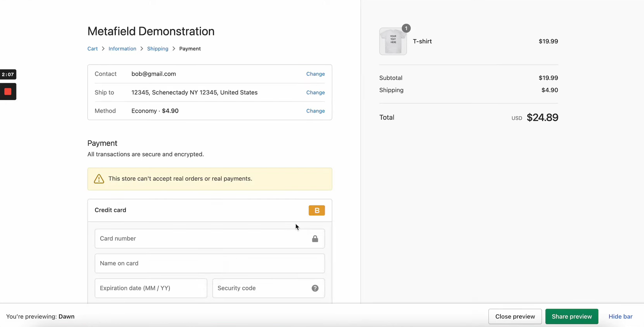The image size is (644, 327).
Task: Click the Payment section heading
Action: 102,143
